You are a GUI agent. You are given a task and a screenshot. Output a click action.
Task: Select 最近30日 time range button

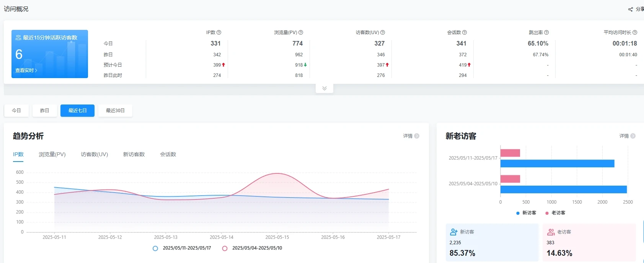pyautogui.click(x=115, y=111)
